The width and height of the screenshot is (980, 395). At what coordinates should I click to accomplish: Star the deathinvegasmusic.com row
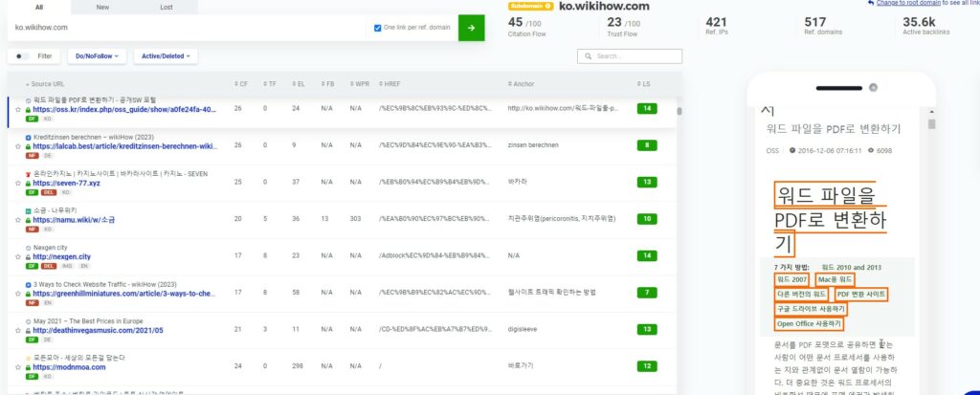click(18, 331)
